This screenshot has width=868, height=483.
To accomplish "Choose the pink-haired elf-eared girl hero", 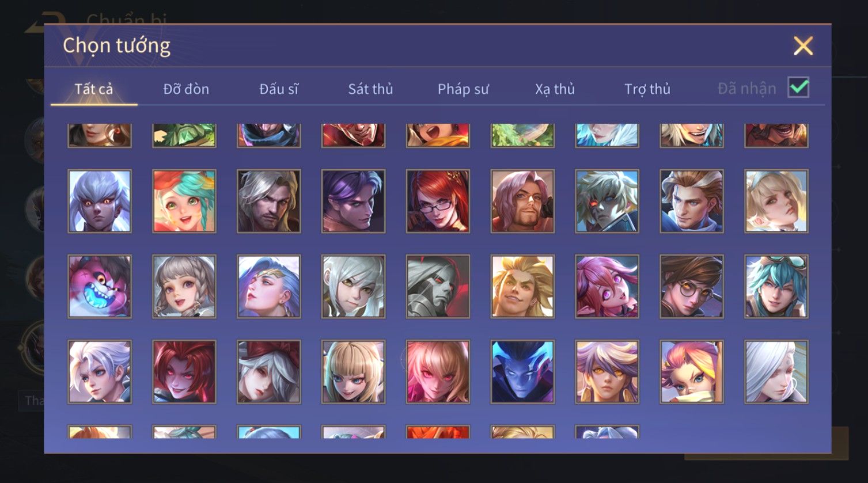I will (607, 287).
